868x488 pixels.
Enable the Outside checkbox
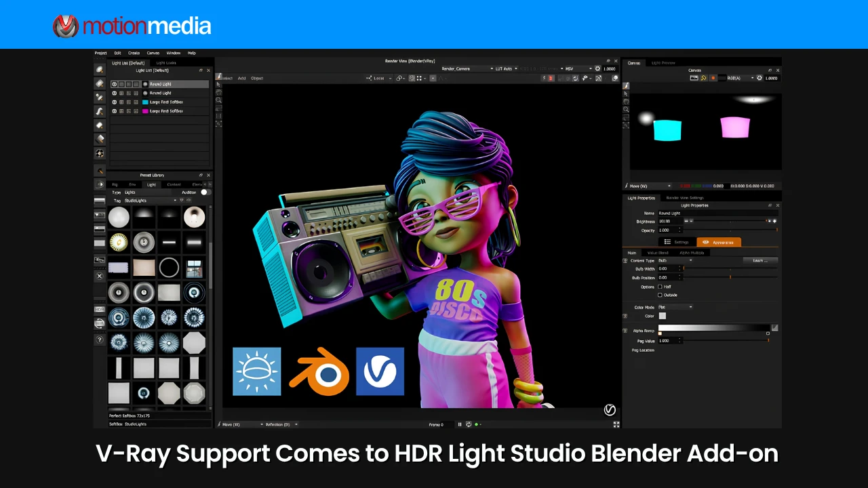(660, 295)
